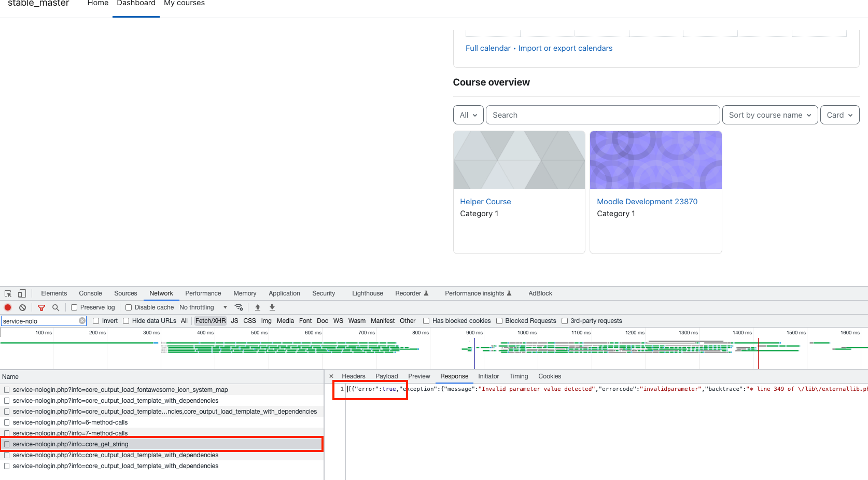Filter requests by Manifest type

point(383,321)
